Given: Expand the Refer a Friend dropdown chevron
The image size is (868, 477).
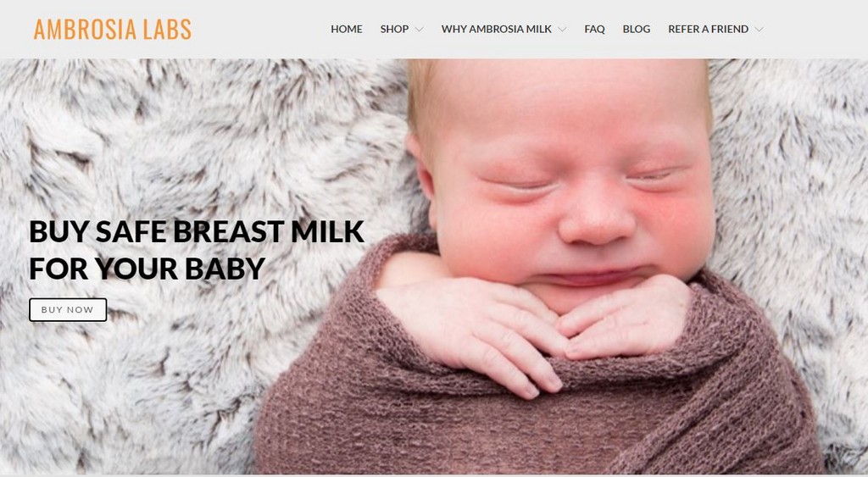Looking at the screenshot, I should [759, 30].
